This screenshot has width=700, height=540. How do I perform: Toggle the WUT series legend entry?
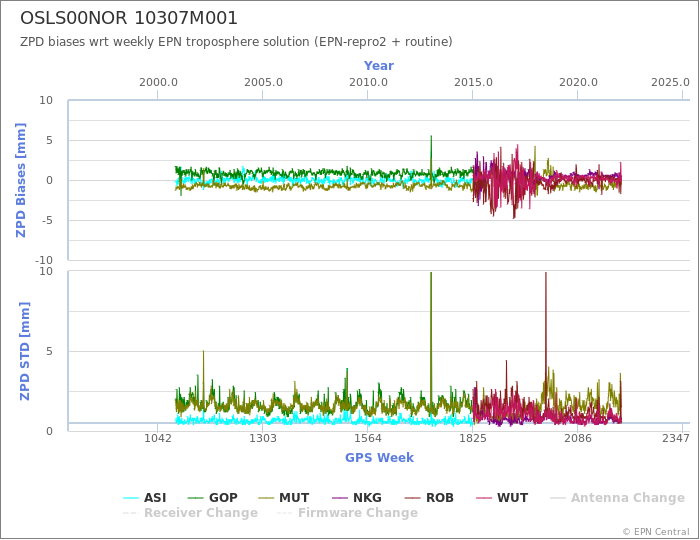[502, 498]
